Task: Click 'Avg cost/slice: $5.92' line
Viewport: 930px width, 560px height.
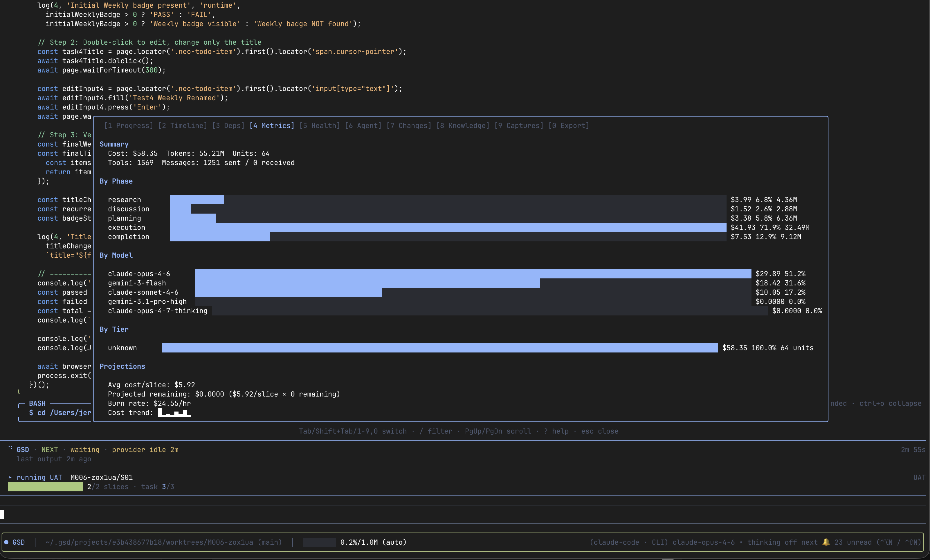Action: click(151, 385)
